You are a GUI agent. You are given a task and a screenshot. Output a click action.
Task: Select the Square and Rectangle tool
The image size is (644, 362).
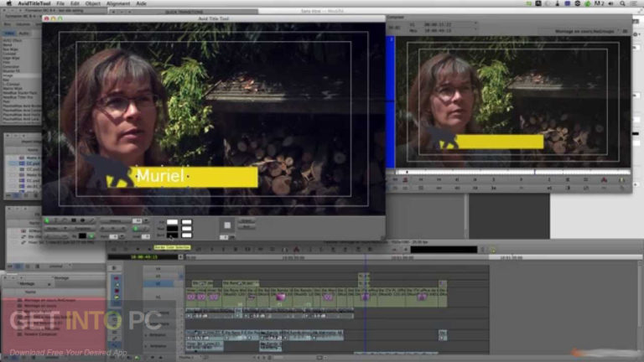point(74,221)
